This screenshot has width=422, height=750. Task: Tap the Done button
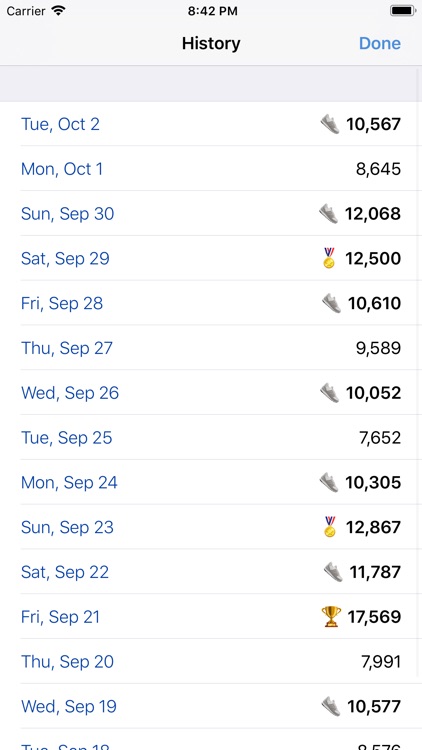pos(380,44)
